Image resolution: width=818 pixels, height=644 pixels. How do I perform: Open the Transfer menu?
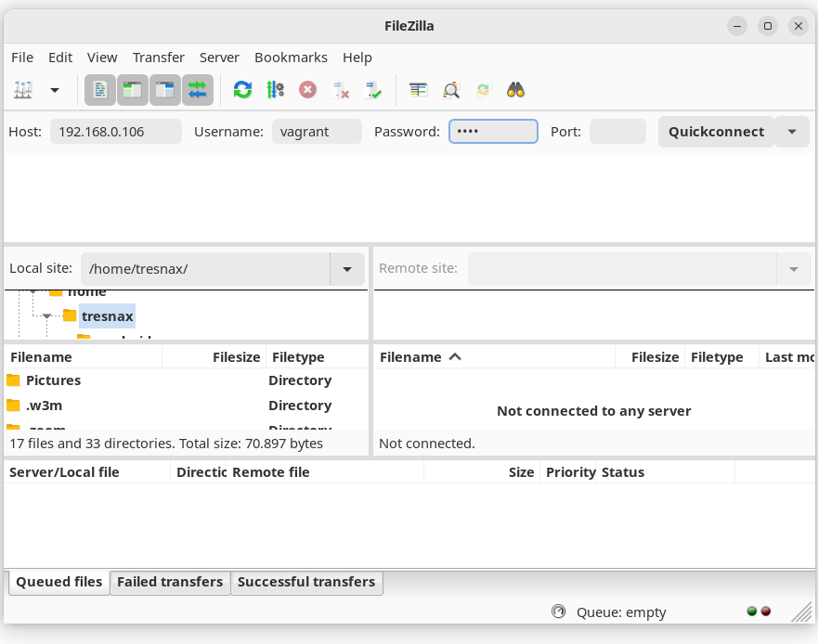tap(158, 58)
